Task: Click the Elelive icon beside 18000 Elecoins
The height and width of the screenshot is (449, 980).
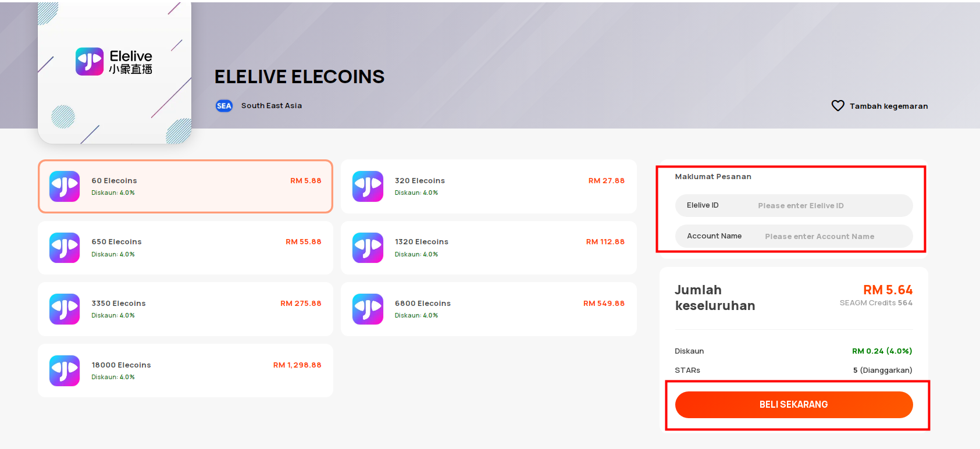Action: (x=65, y=370)
